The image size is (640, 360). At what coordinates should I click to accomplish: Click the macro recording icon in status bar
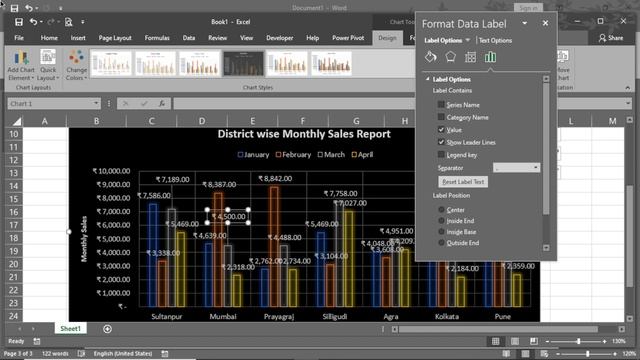pos(37,341)
